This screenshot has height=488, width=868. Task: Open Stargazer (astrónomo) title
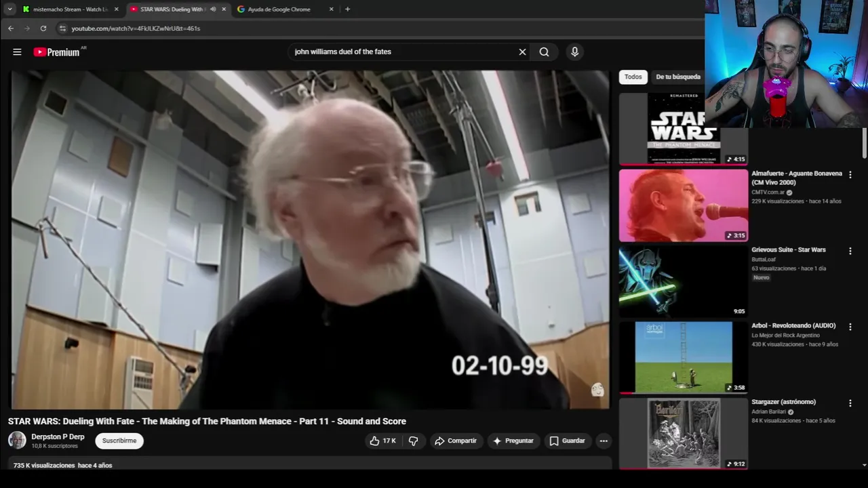click(x=783, y=402)
